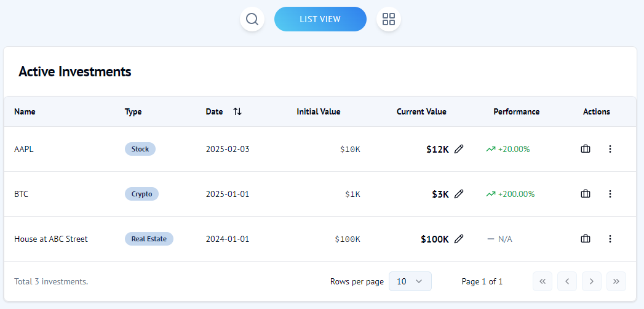Click the search magnifier icon
The width and height of the screenshot is (644, 309).
click(252, 19)
